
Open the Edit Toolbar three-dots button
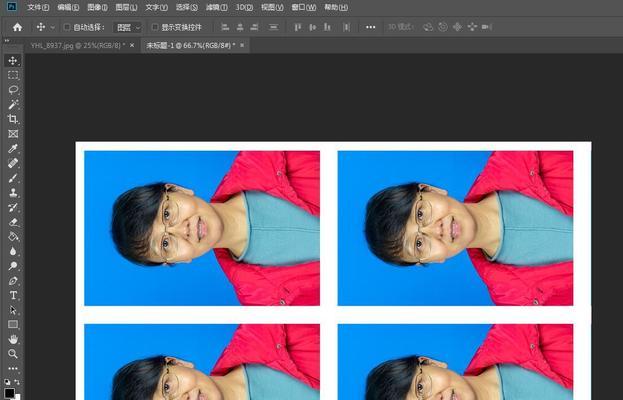[13, 368]
